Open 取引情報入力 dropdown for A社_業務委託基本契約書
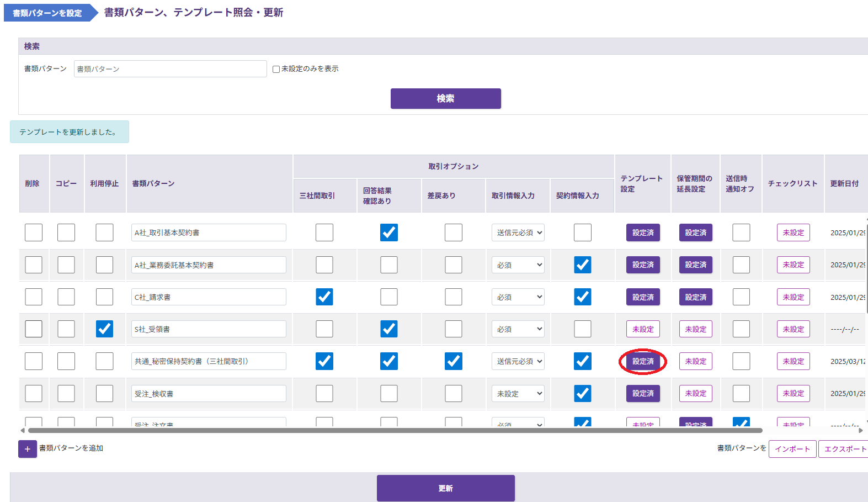Screen dimensions: 868x502 518,265
